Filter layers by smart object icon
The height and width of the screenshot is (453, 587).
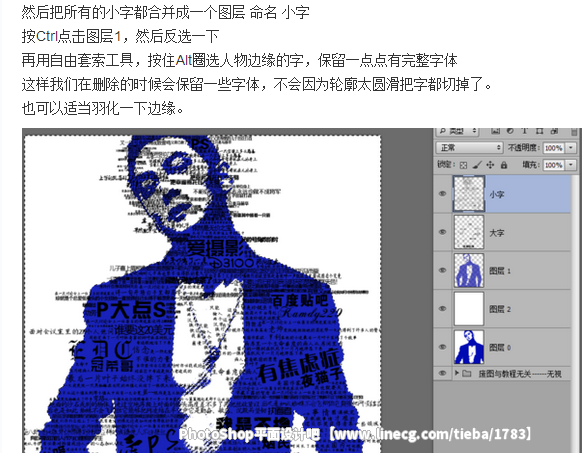(554, 131)
